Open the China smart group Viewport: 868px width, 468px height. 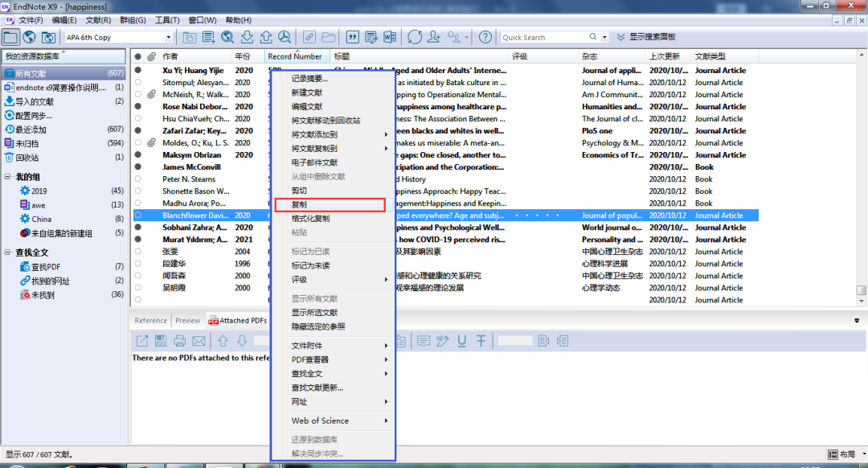42,219
